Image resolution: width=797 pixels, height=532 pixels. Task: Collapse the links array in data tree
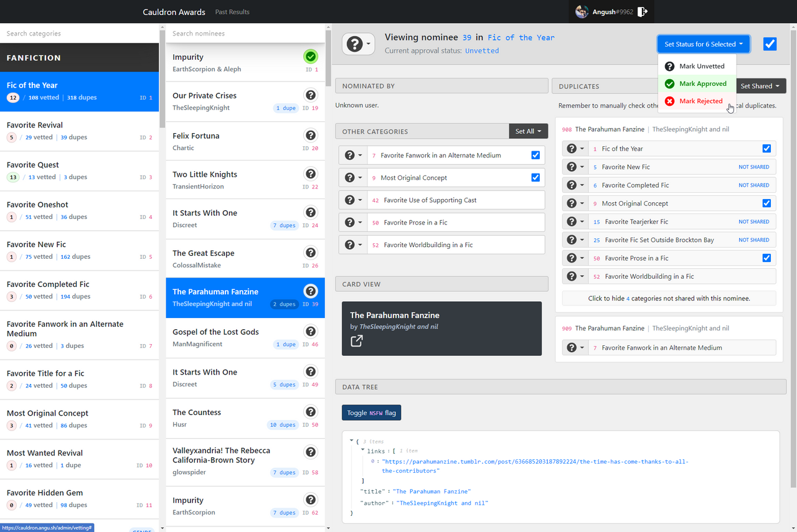[363, 450]
